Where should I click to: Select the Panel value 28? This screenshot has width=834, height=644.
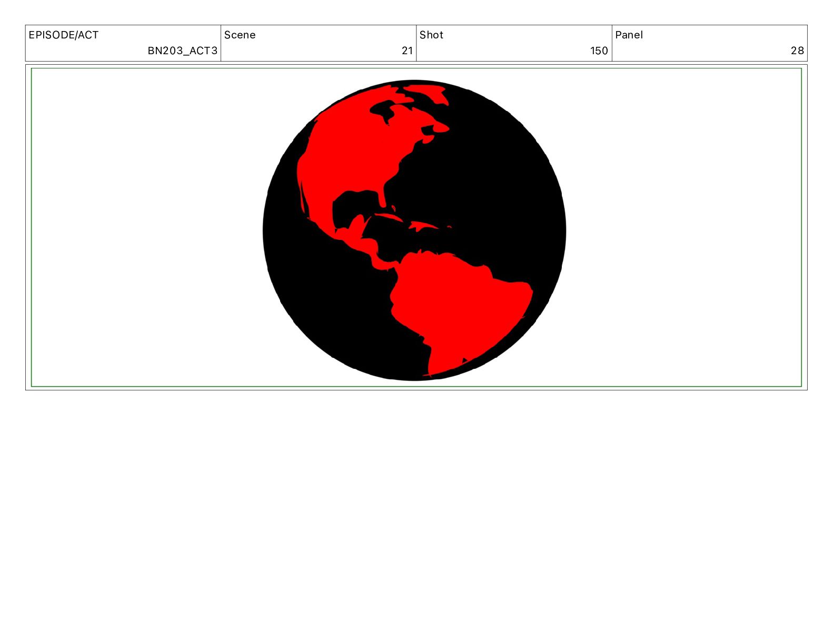[797, 51]
